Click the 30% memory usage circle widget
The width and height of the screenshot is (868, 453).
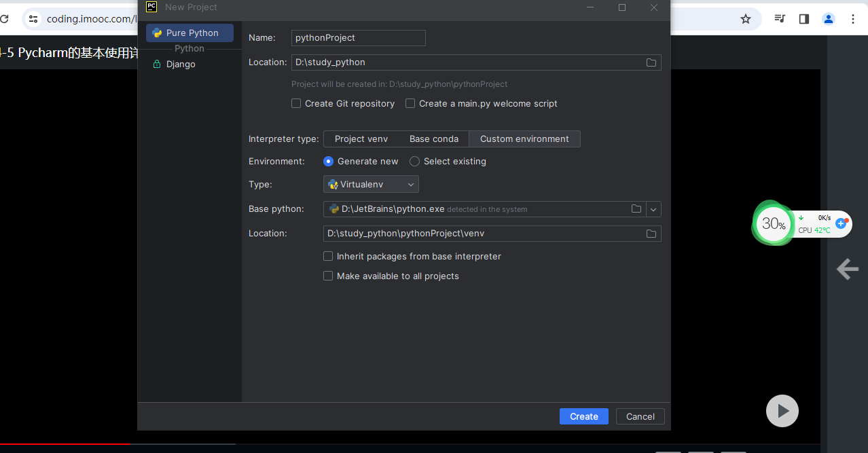click(x=774, y=223)
